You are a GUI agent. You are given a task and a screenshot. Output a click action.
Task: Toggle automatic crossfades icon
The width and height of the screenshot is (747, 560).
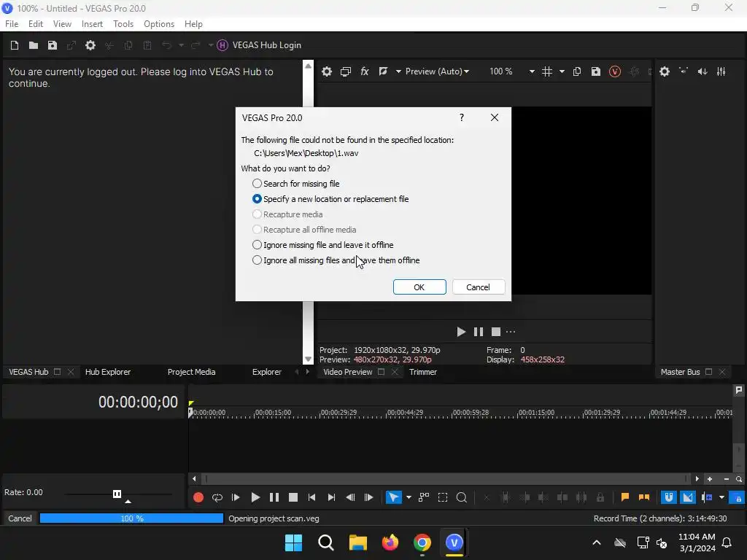tap(688, 497)
